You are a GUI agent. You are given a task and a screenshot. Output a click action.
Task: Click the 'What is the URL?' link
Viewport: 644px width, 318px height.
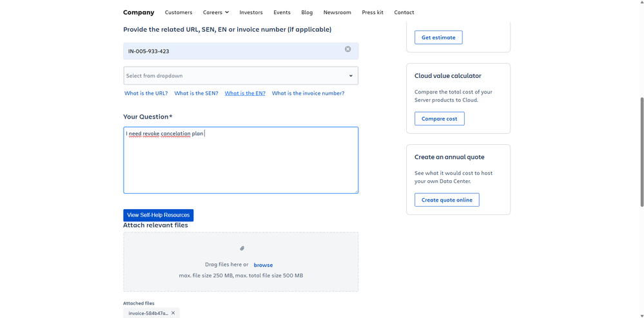[146, 93]
